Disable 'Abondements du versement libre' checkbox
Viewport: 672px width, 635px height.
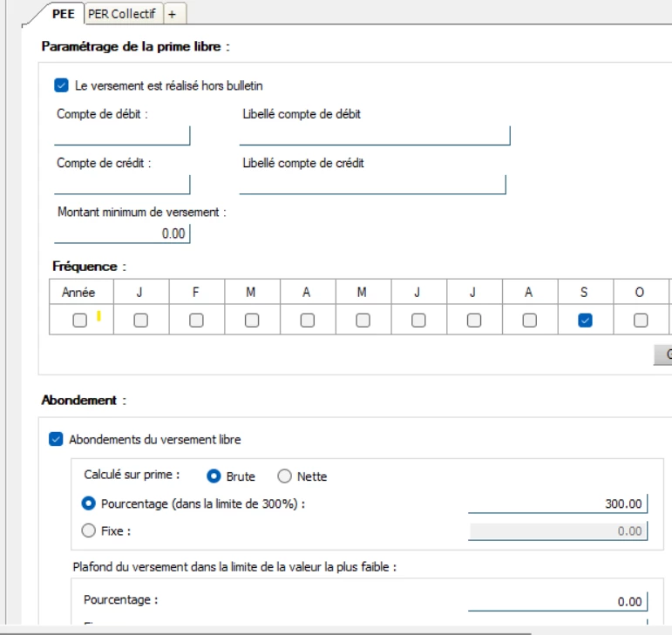point(56,440)
